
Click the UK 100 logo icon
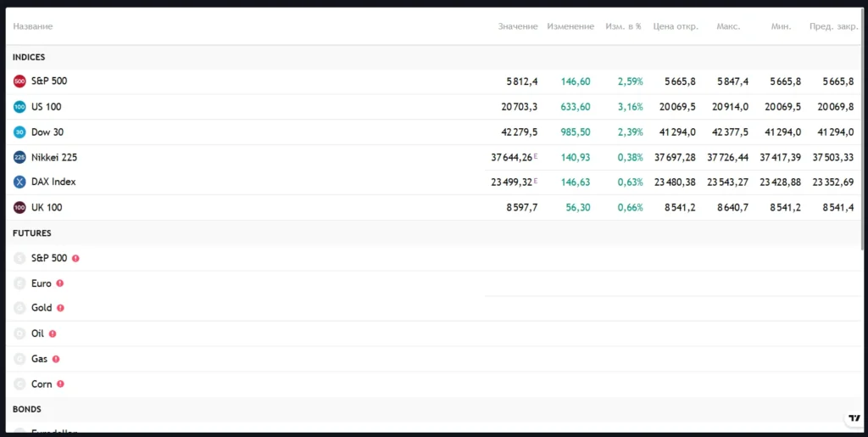[19, 208]
